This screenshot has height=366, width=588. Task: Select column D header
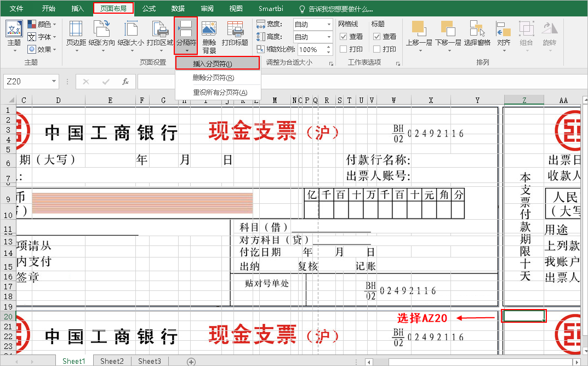(59, 100)
